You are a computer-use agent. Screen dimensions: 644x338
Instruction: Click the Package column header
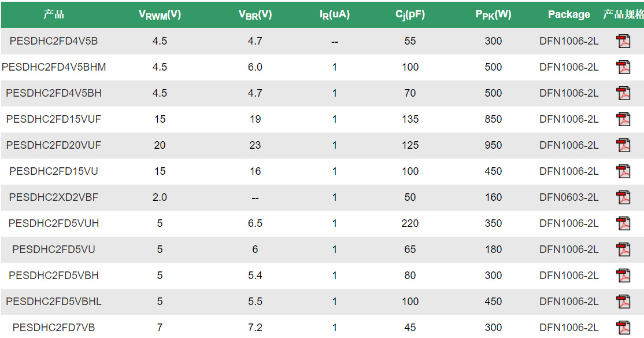(569, 14)
